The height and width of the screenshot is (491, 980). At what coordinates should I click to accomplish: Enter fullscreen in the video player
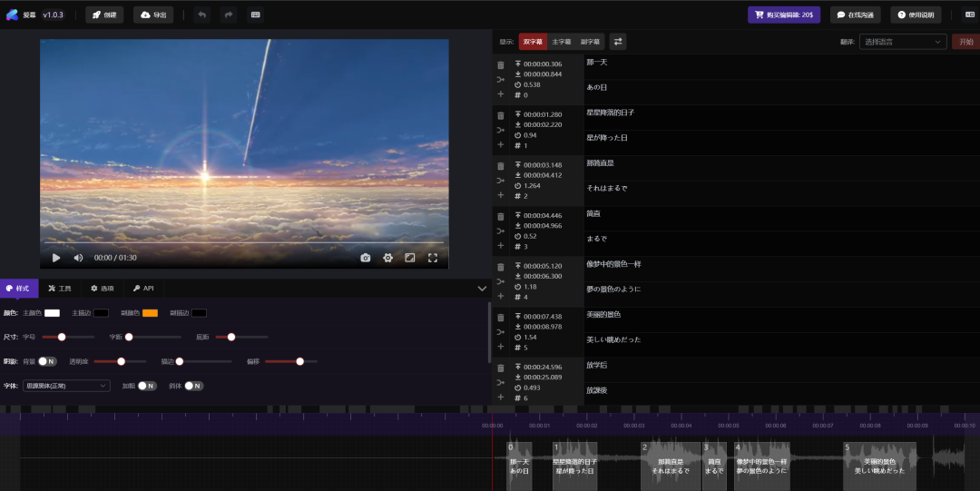click(x=433, y=258)
